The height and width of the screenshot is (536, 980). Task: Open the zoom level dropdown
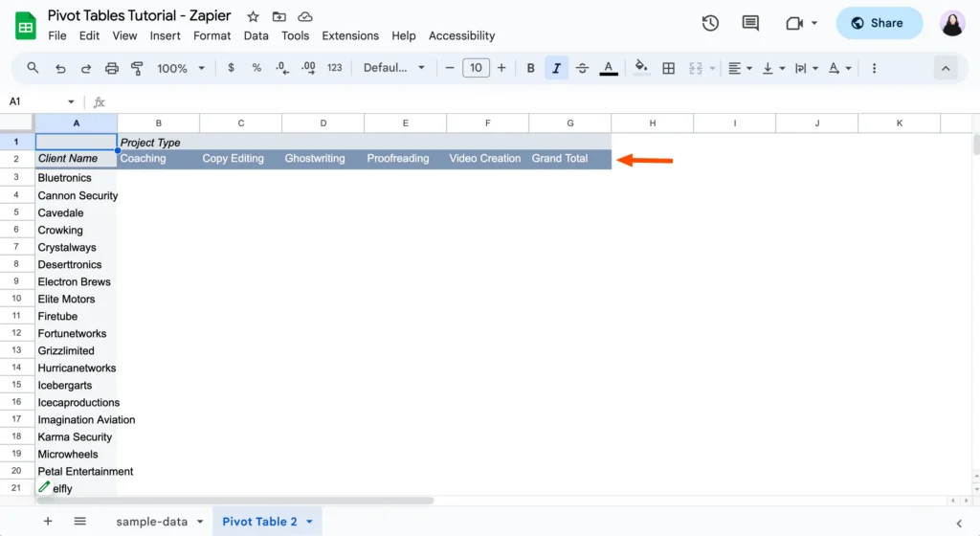[x=181, y=68]
